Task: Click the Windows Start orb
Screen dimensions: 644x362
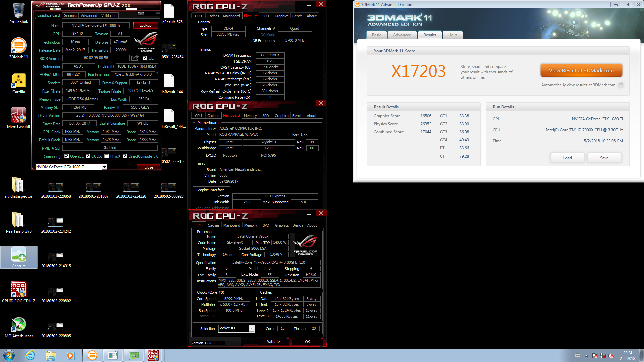Action: point(9,355)
